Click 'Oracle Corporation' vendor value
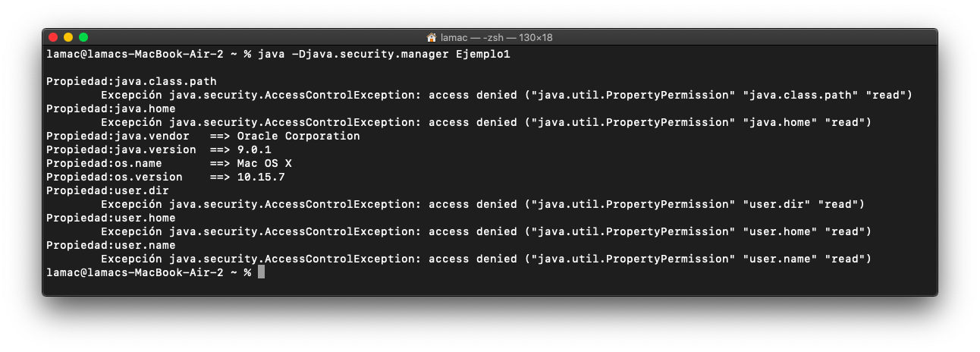 (x=298, y=136)
